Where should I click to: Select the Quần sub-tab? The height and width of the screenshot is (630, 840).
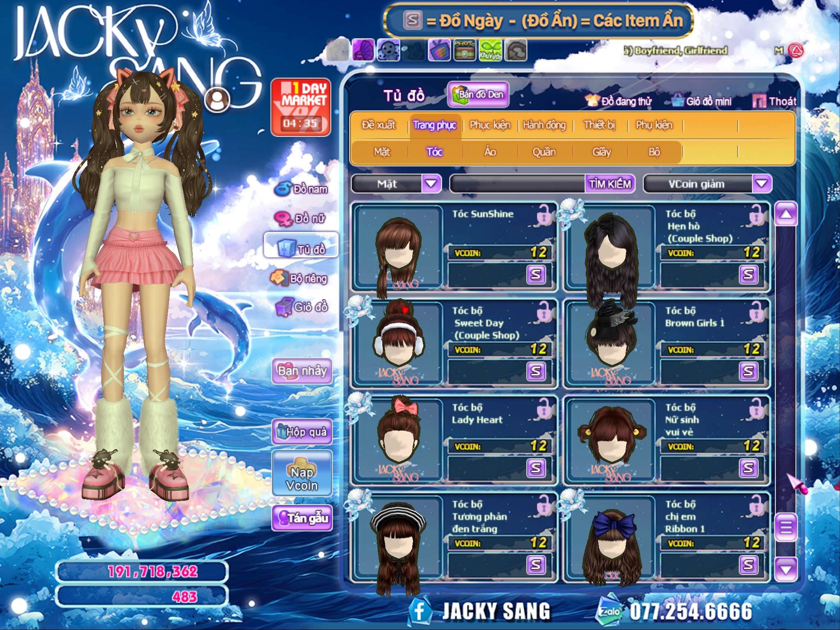pyautogui.click(x=544, y=152)
